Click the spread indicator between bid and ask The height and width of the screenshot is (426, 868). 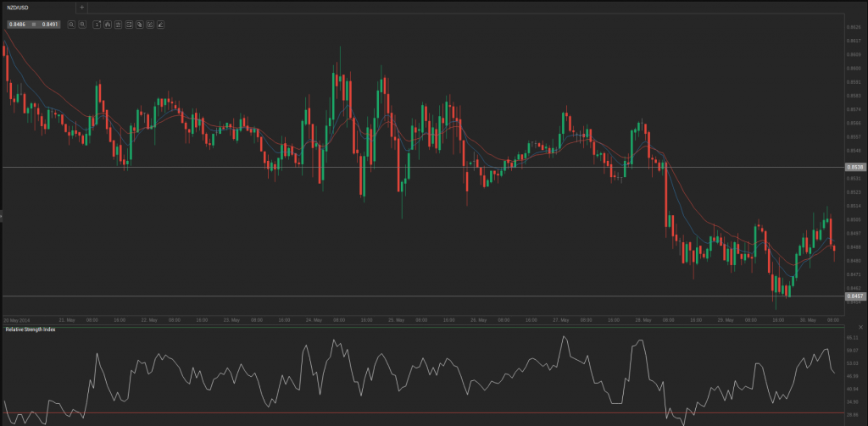click(x=34, y=25)
